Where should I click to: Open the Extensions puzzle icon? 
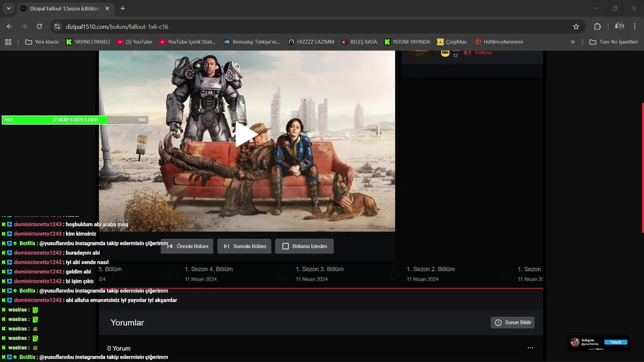tap(597, 27)
